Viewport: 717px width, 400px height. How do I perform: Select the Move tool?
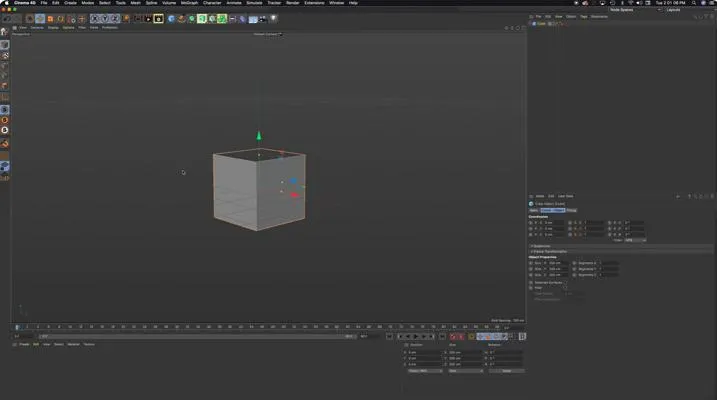click(40, 19)
